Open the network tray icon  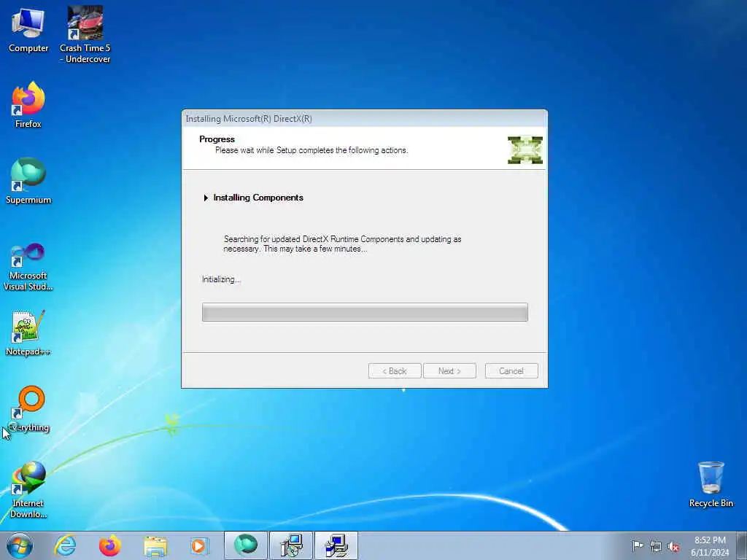(656, 547)
